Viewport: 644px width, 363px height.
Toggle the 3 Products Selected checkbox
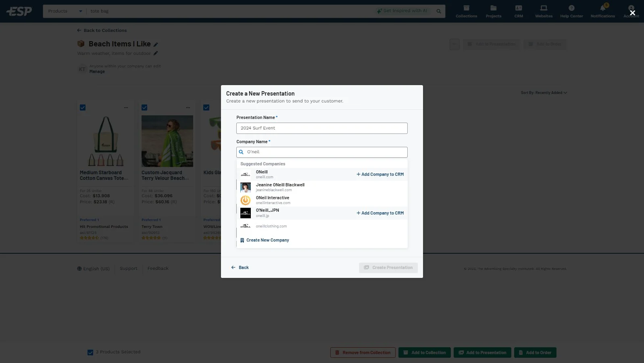[x=90, y=353]
